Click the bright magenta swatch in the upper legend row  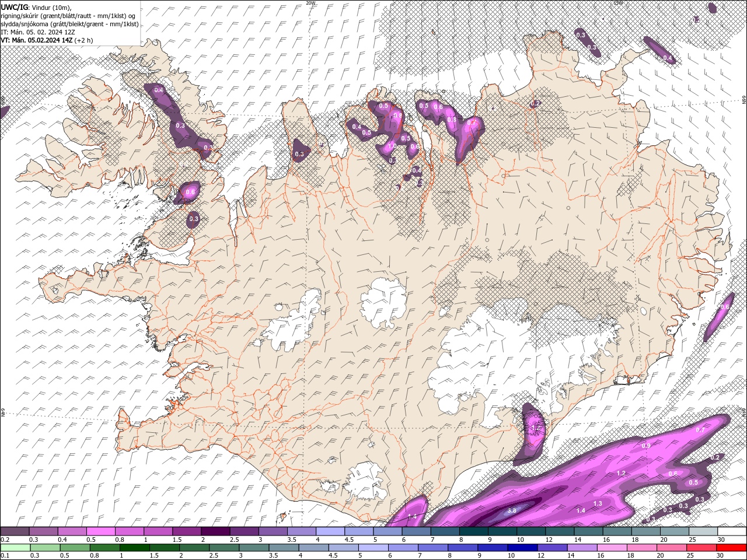[x=101, y=531]
